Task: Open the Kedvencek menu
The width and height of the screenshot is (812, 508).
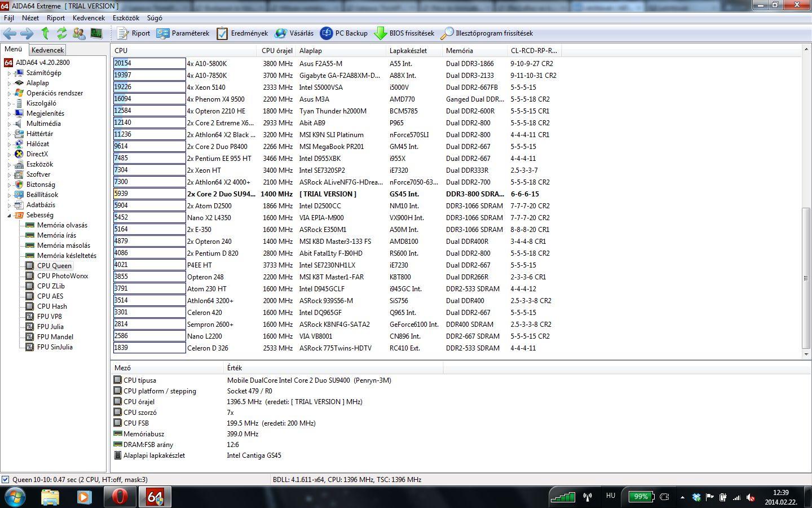Action: pos(89,18)
